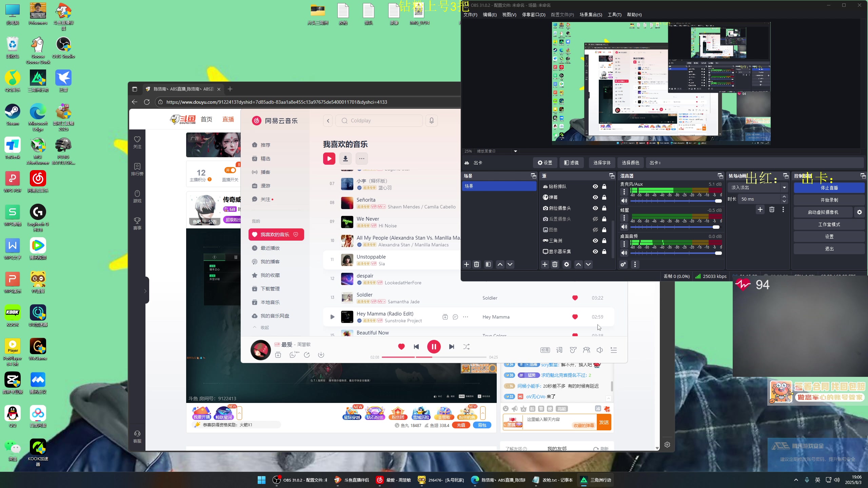
Task: Pause the NetEase music playback
Action: 434,347
